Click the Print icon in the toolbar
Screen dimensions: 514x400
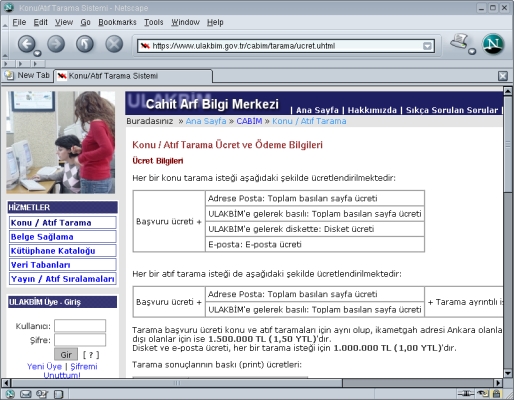point(459,41)
